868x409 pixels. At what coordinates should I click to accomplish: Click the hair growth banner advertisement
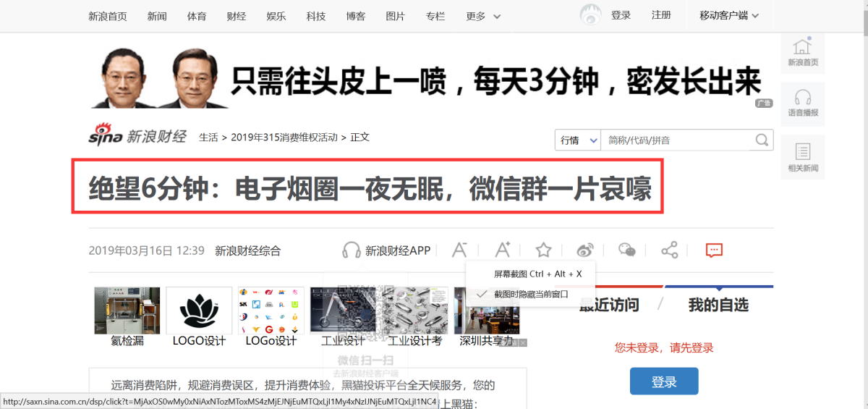pos(432,77)
